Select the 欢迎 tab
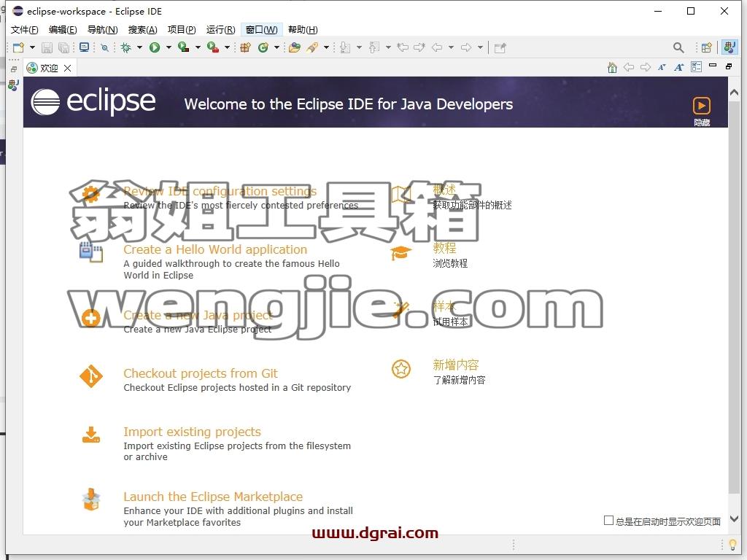 pos(49,68)
